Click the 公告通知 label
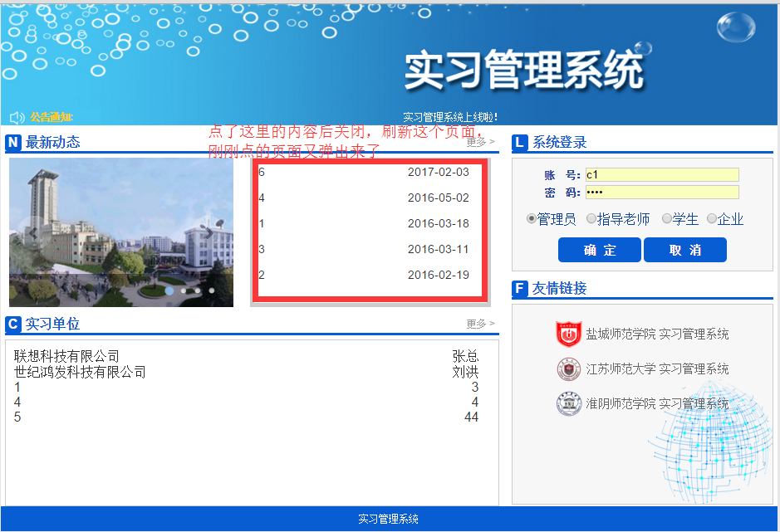 (x=52, y=117)
